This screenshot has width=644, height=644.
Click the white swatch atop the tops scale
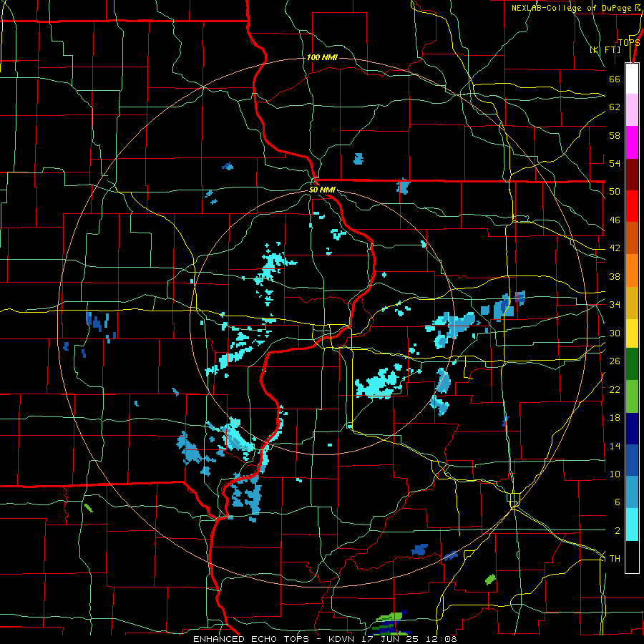pyautogui.click(x=632, y=79)
